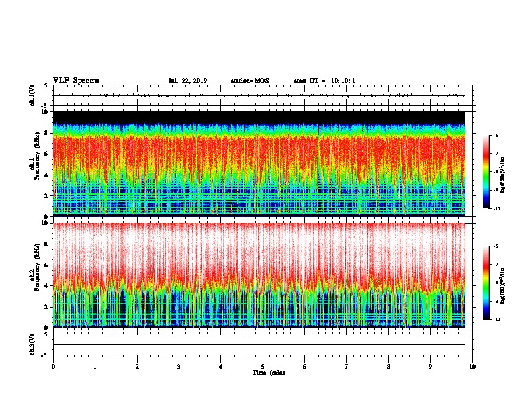This screenshot has width=532, height=411.
Task: Click time axis tick label "1"
Action: point(95,367)
